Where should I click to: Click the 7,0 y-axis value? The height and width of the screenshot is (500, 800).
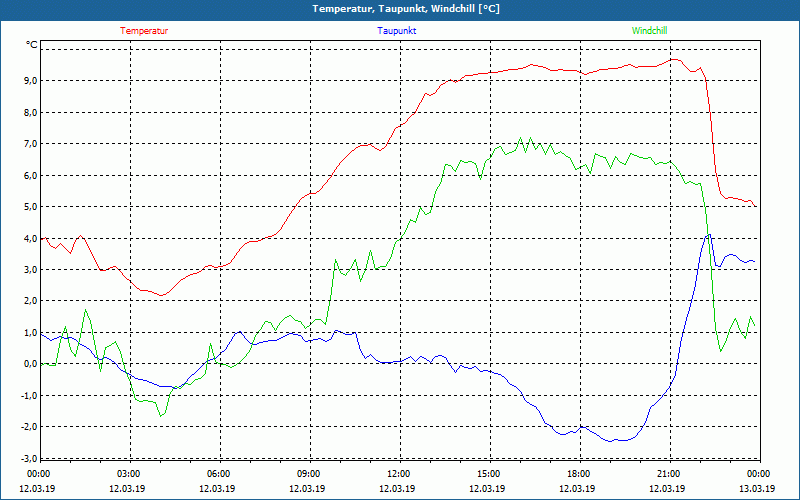[x=30, y=144]
